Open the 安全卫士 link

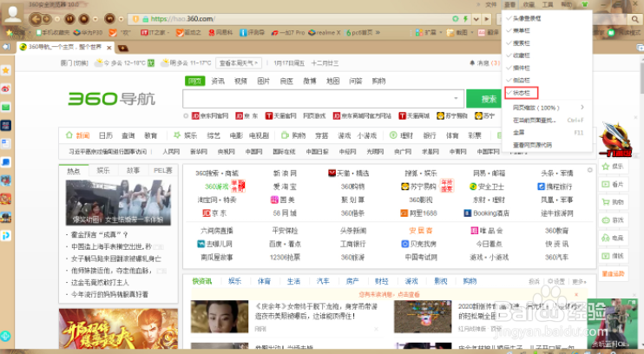coord(487,187)
